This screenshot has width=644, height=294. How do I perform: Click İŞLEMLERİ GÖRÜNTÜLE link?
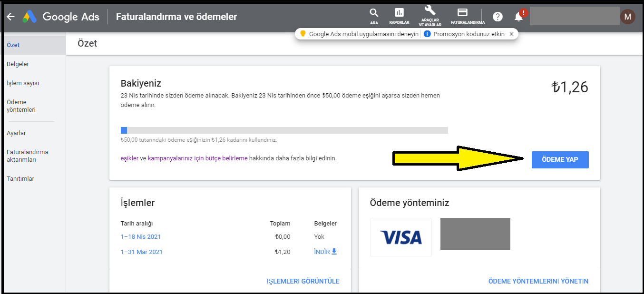click(303, 281)
